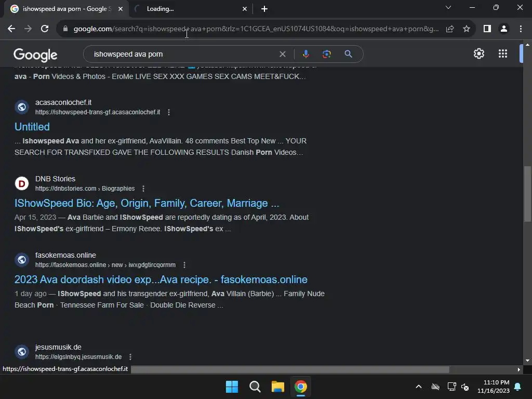Click the "jesusmusik.de" site name
Screen dimensions: 532x399
pyautogui.click(x=58, y=347)
